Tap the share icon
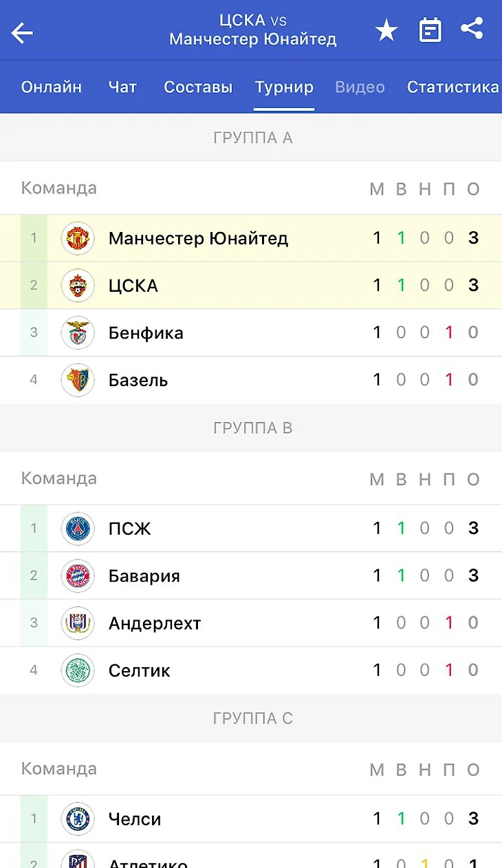 pos(472,29)
